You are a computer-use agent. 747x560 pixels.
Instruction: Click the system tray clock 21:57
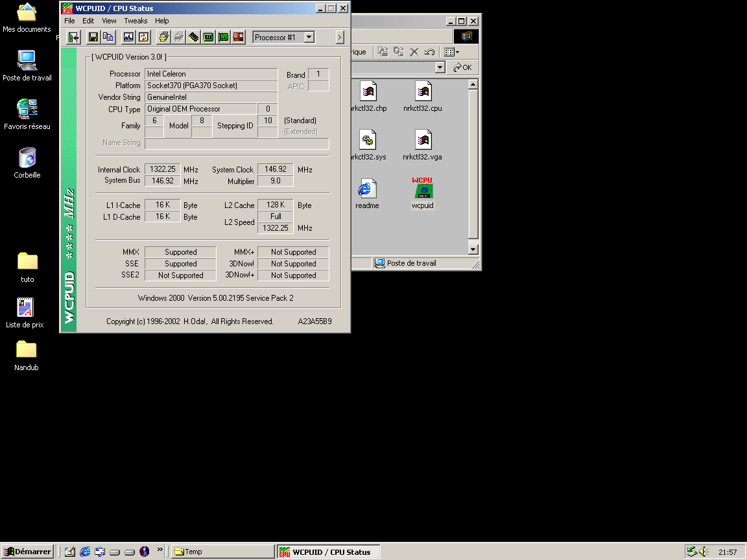(x=728, y=552)
